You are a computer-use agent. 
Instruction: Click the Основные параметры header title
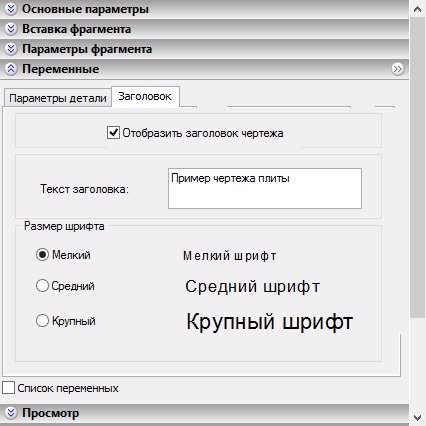click(85, 9)
